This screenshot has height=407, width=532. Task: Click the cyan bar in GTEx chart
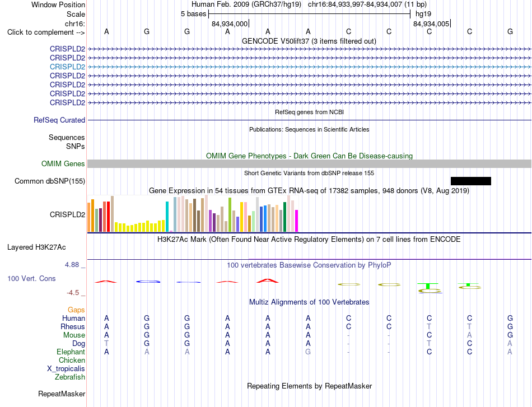(167, 217)
